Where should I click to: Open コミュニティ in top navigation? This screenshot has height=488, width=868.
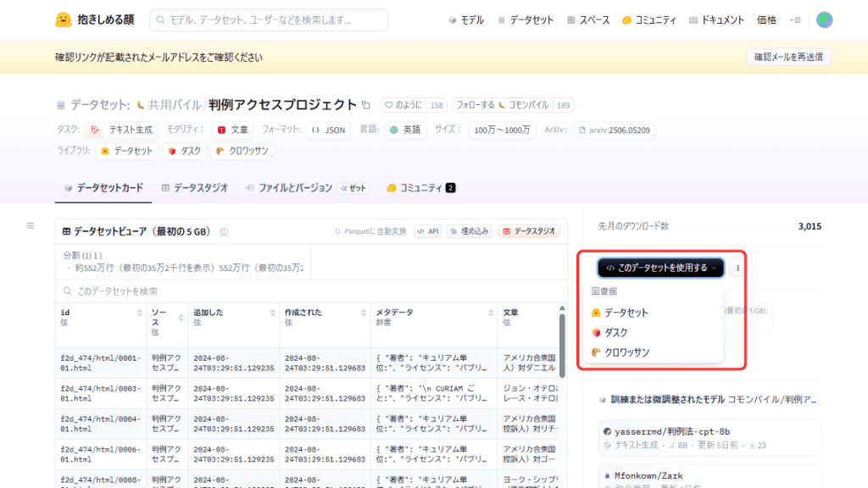point(649,20)
